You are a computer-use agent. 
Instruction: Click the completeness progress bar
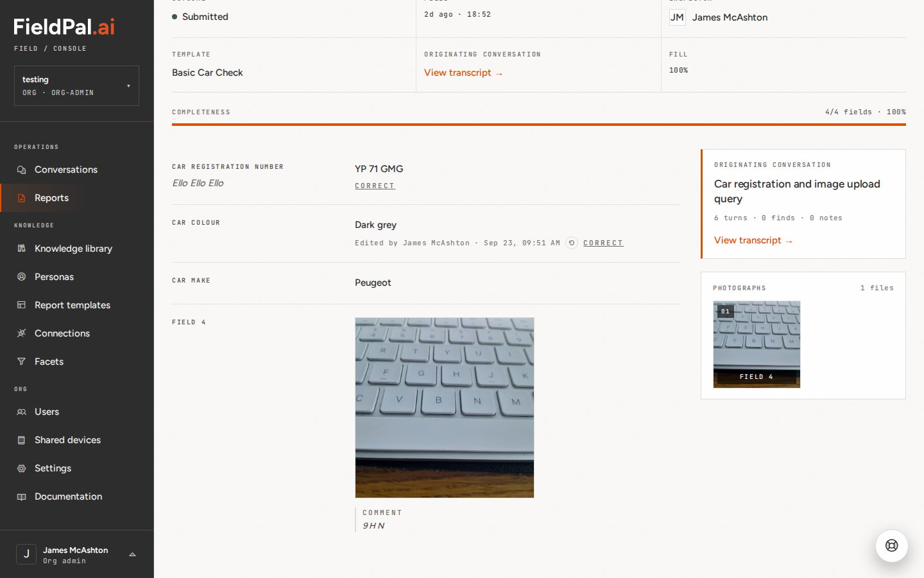[x=539, y=125]
